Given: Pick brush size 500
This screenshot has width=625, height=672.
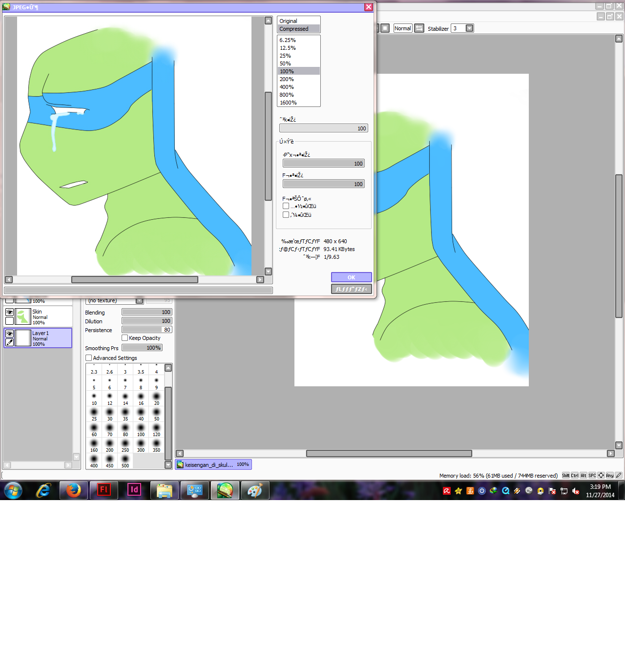Looking at the screenshot, I should pyautogui.click(x=125, y=462).
